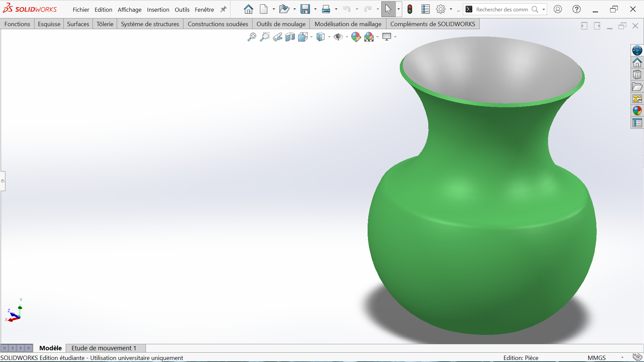Open the MMGS unit system selector
The height and width of the screenshot is (362, 644).
point(597,358)
